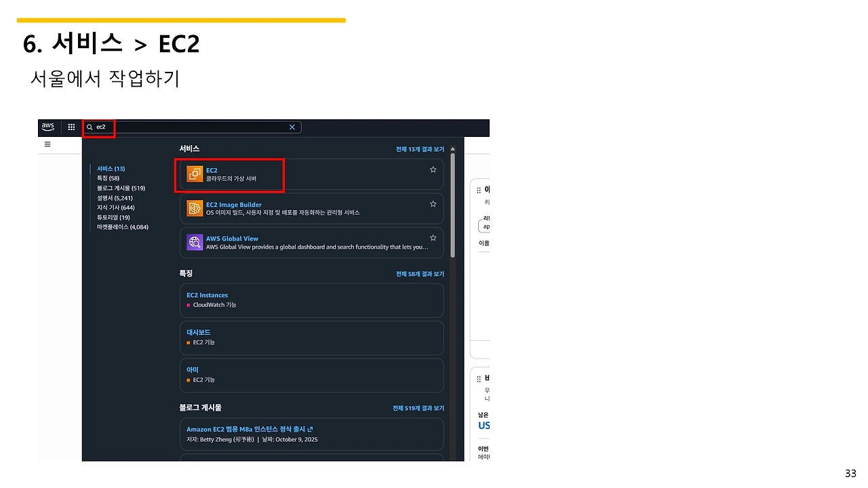The image size is (868, 488).
Task: Select the 특징 (58) filter
Action: coord(108,178)
